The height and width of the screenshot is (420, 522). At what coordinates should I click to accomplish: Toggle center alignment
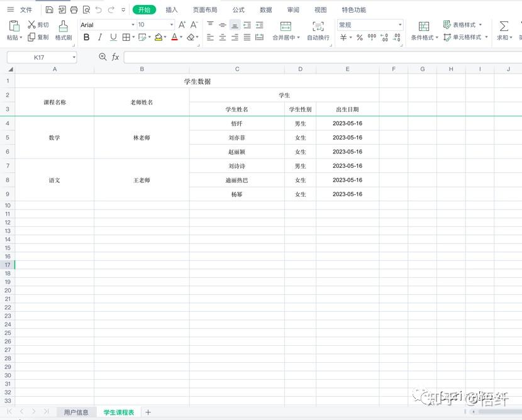[x=223, y=37]
